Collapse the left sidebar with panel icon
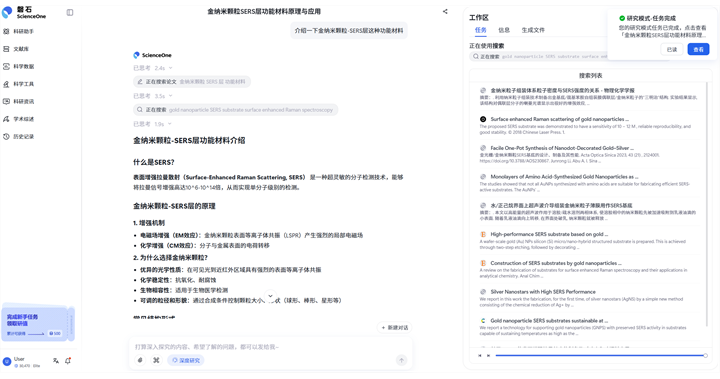 70,12
